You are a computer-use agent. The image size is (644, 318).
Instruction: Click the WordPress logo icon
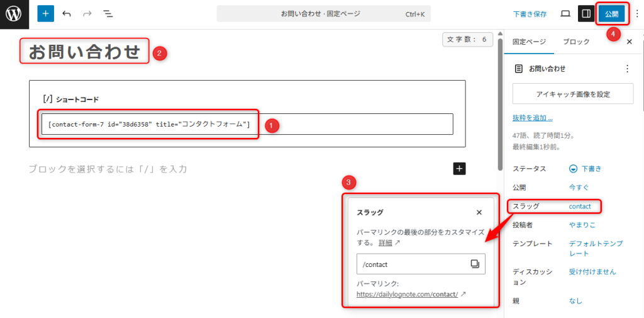pos(14,13)
